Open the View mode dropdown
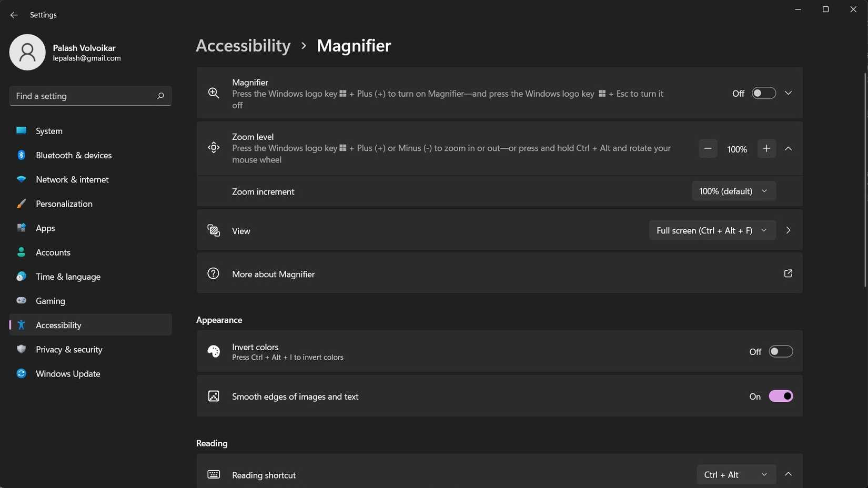The image size is (868, 488). 712,230
